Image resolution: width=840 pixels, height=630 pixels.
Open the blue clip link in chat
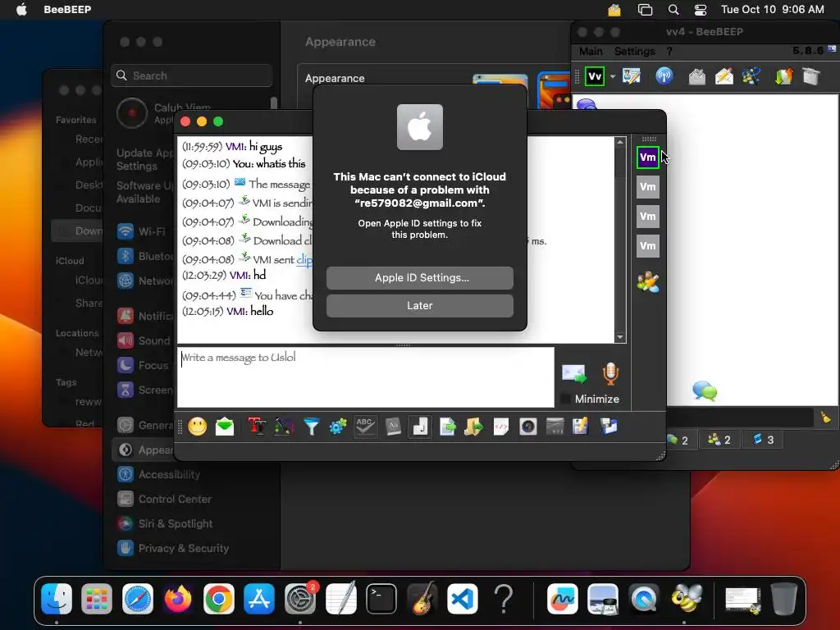[x=304, y=259]
